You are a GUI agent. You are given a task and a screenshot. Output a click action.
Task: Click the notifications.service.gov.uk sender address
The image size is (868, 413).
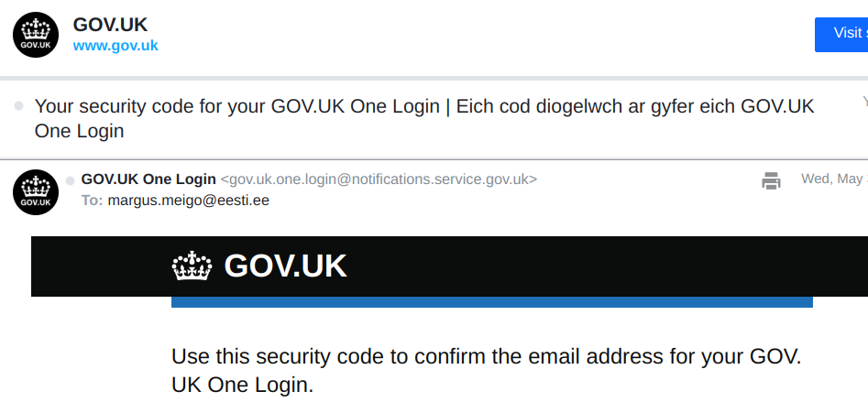379,179
